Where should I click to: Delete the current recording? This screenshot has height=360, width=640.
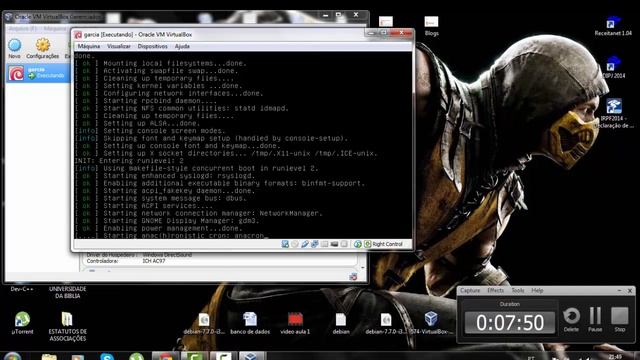(571, 319)
